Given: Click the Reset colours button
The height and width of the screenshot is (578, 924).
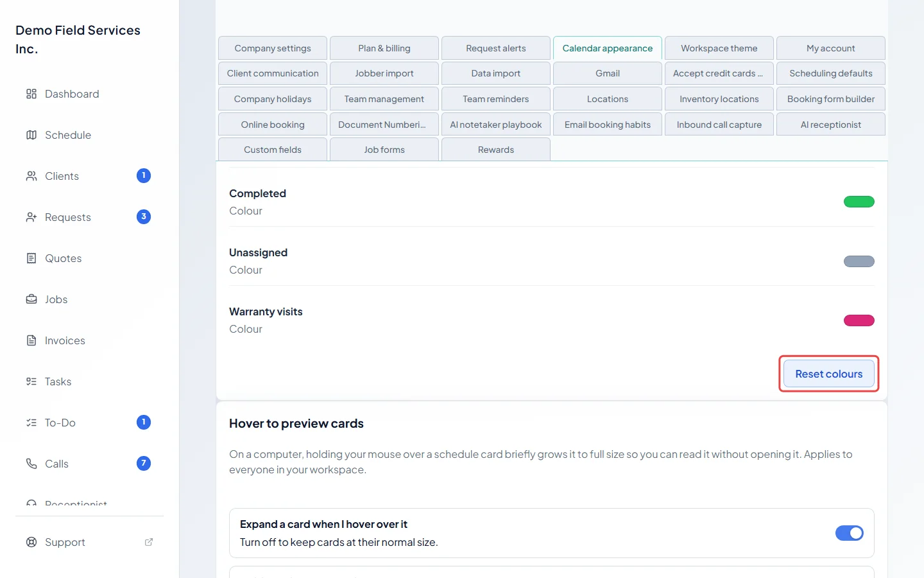Looking at the screenshot, I should 829,374.
